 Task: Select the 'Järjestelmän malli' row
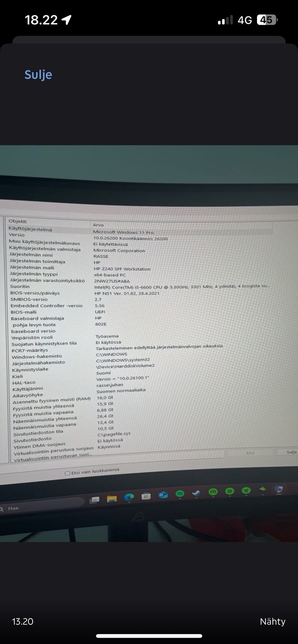(32, 267)
